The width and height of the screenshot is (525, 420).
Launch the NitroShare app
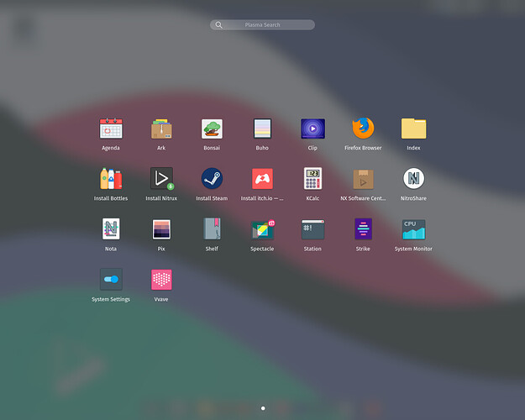pos(413,179)
